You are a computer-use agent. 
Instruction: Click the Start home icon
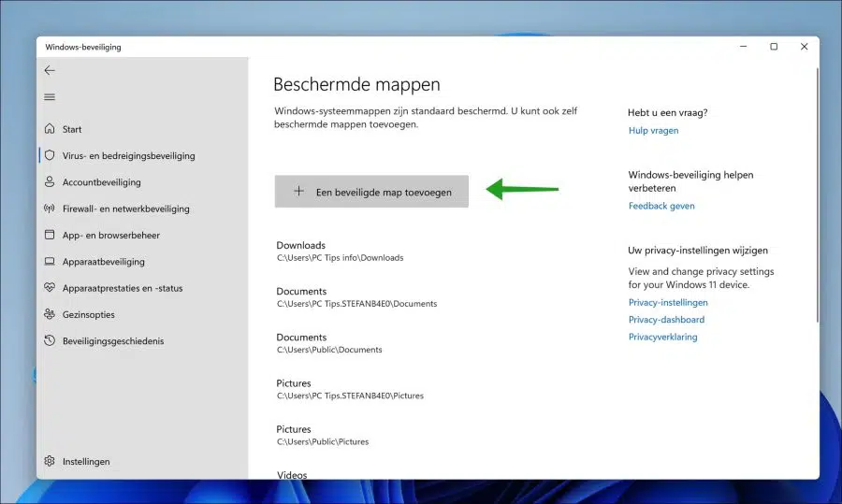point(50,129)
